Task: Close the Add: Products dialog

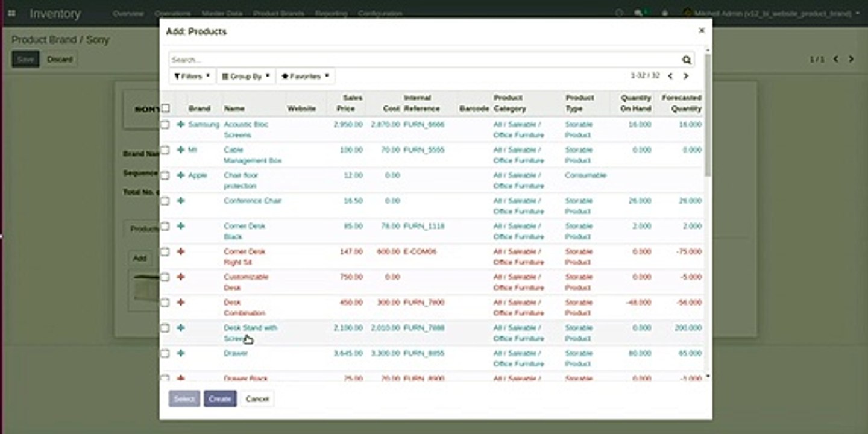Action: coord(702,30)
